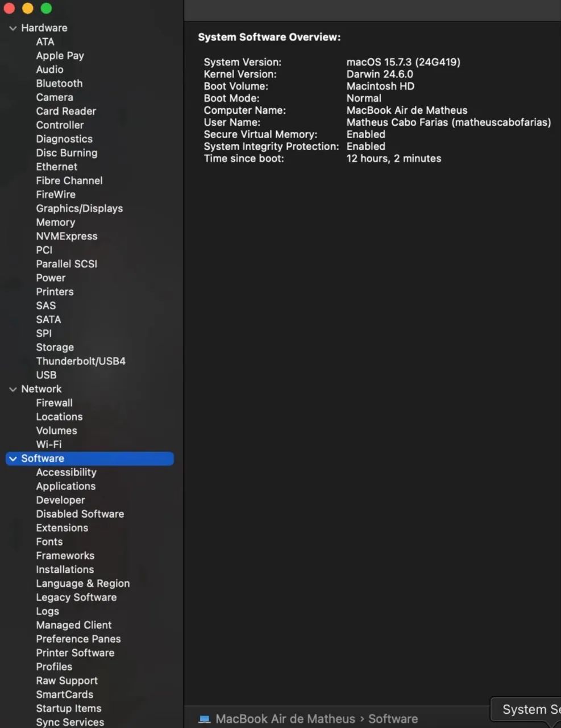Open the Controller entry
561x728 pixels.
(60, 125)
